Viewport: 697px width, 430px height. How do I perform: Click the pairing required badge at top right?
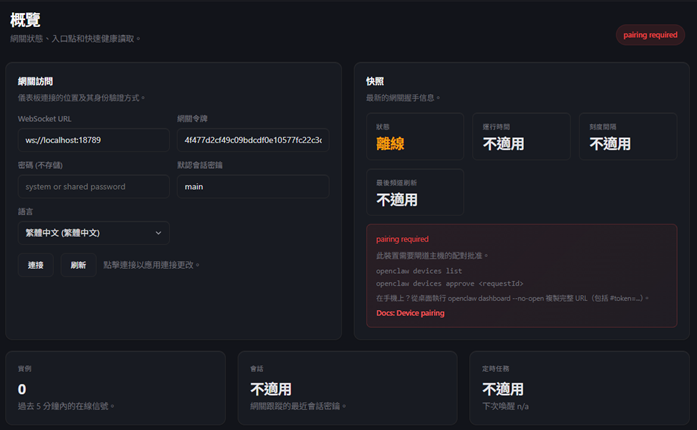pos(650,35)
